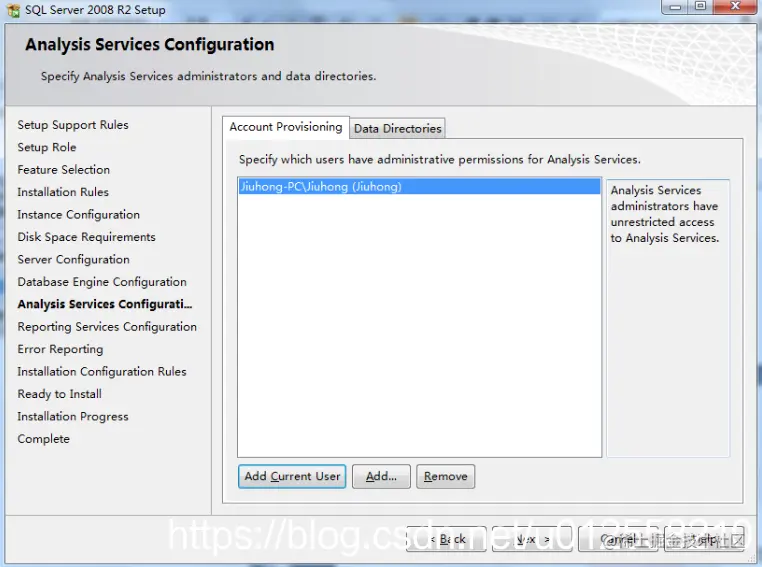762x567 pixels.
Task: Select the Setup Support Rules step
Action: click(x=73, y=125)
